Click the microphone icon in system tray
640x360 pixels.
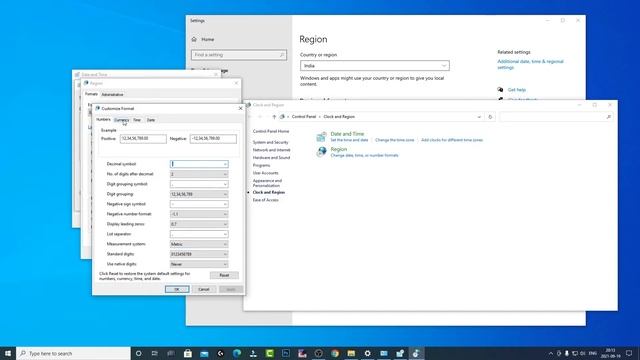point(567,353)
